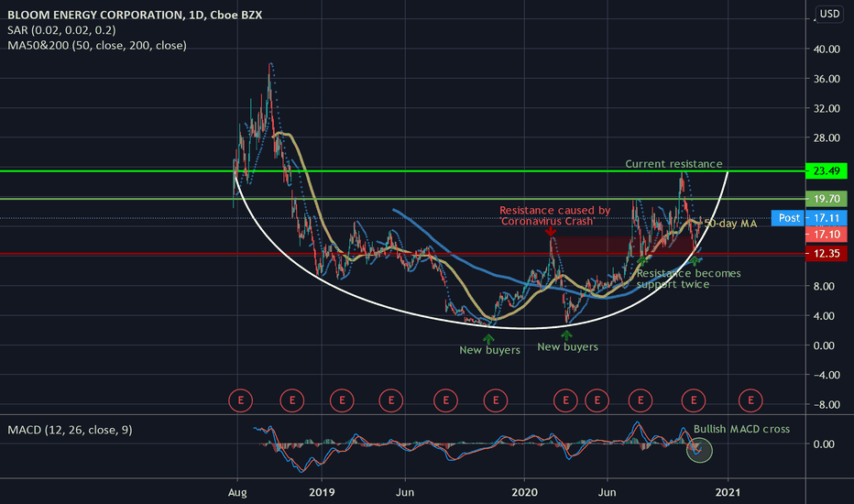Viewport: 854px width, 504px height.
Task: Click the −8.00 price axis label
Action: (x=827, y=404)
